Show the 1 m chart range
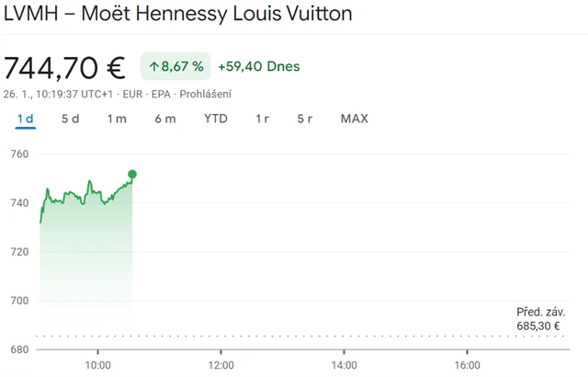 [117, 119]
